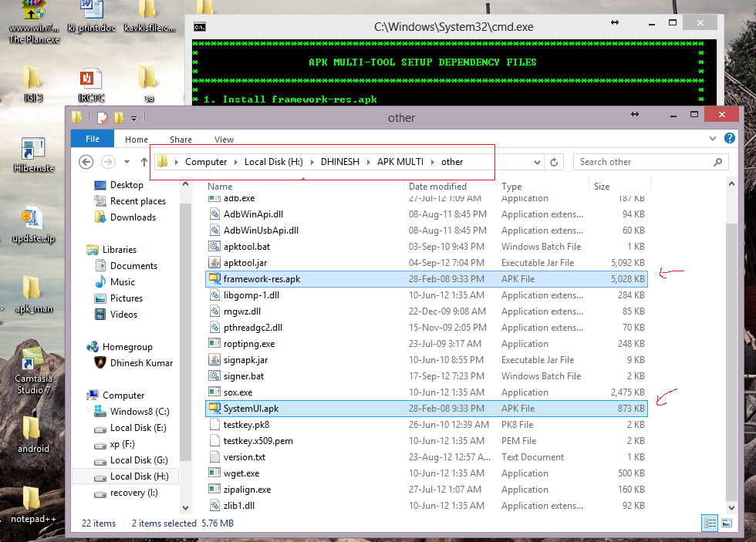Open the View ribbon tab

coord(224,140)
